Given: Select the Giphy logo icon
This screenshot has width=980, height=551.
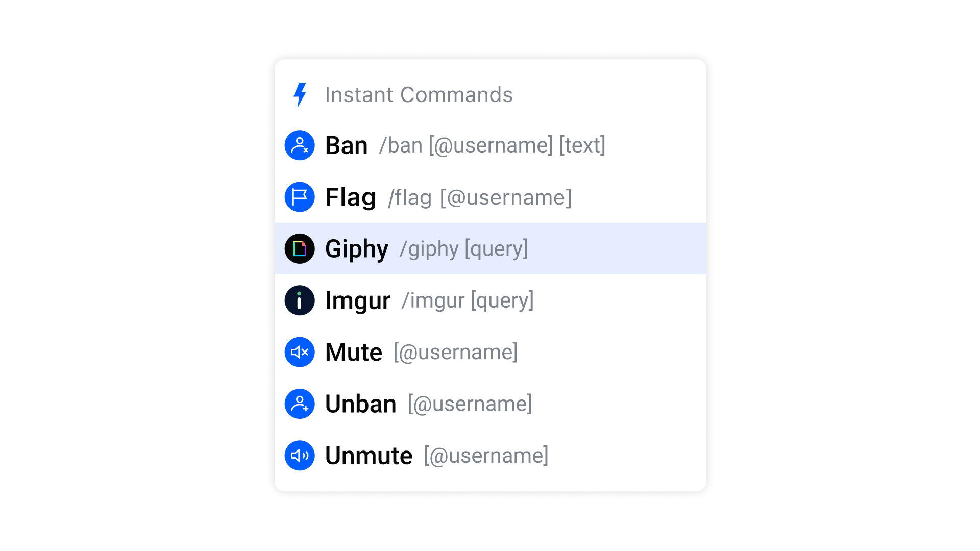Looking at the screenshot, I should 300,249.
